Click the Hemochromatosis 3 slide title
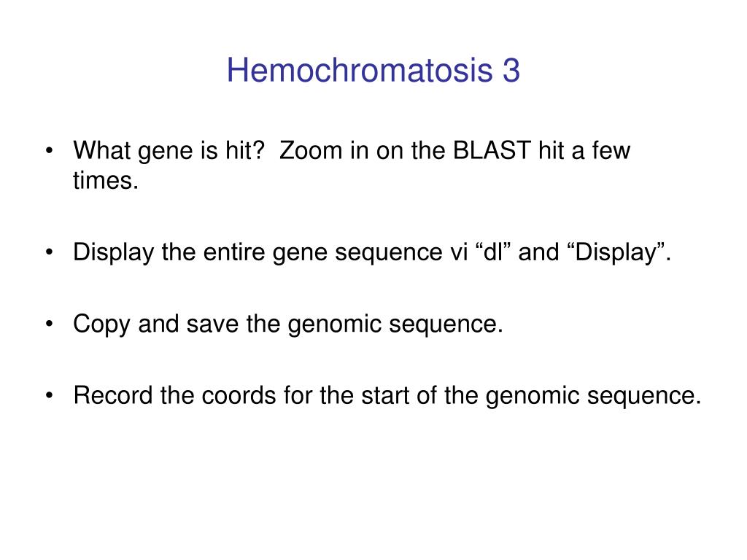The image size is (747, 560). click(x=373, y=71)
